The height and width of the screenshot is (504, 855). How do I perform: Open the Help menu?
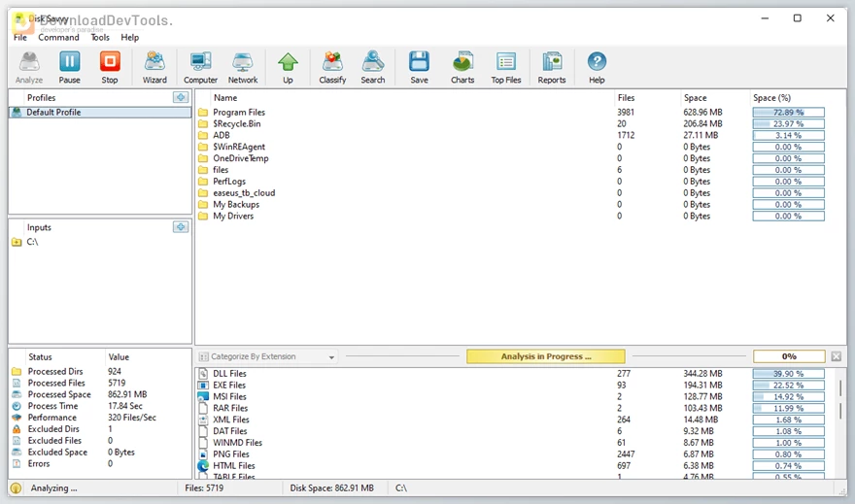click(130, 37)
